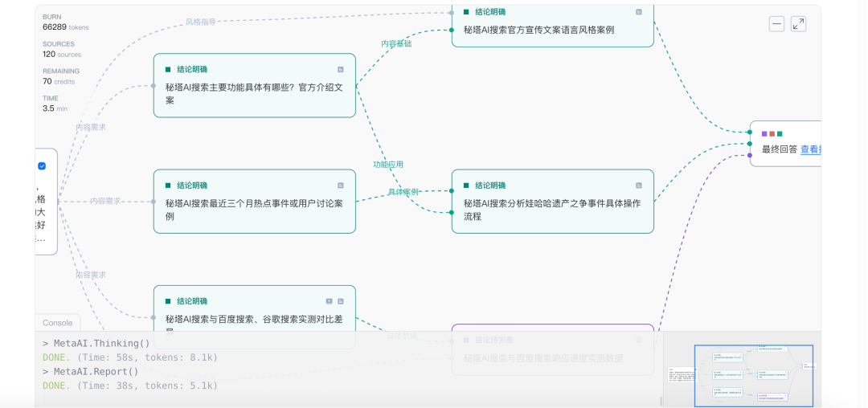Click the teal square in 最终回答 node
Image resolution: width=868 pixels, height=408 pixels.
tap(780, 134)
